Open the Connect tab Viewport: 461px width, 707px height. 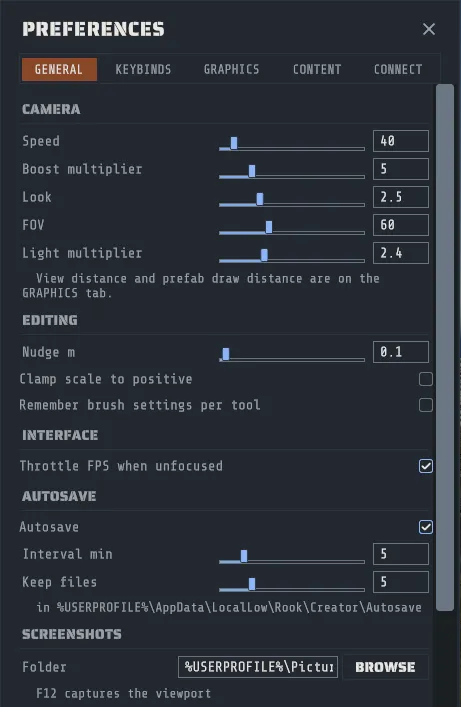398,69
